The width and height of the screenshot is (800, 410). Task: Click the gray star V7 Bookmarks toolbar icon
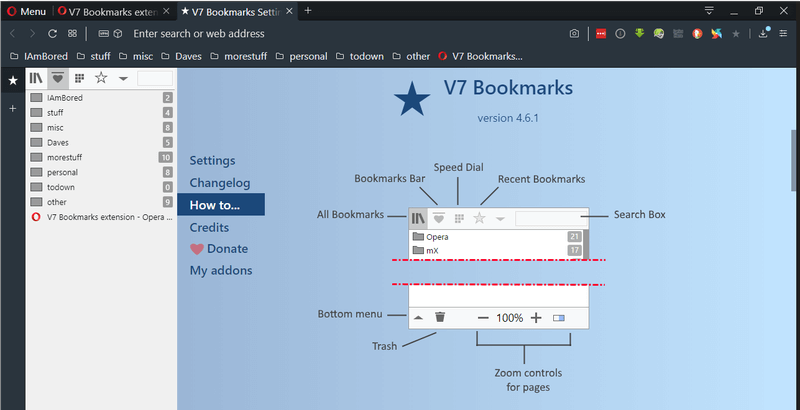[x=735, y=34]
